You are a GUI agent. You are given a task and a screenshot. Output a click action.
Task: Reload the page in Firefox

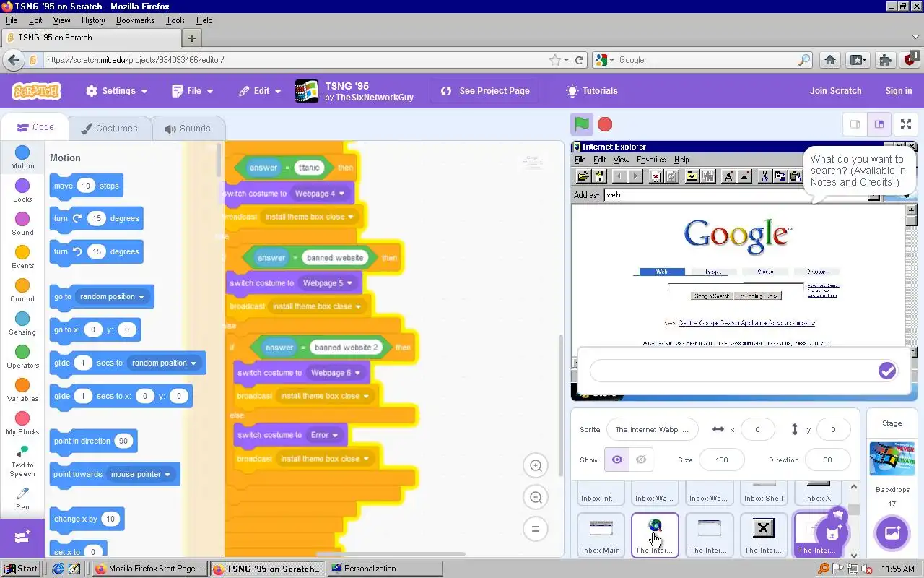(x=579, y=60)
